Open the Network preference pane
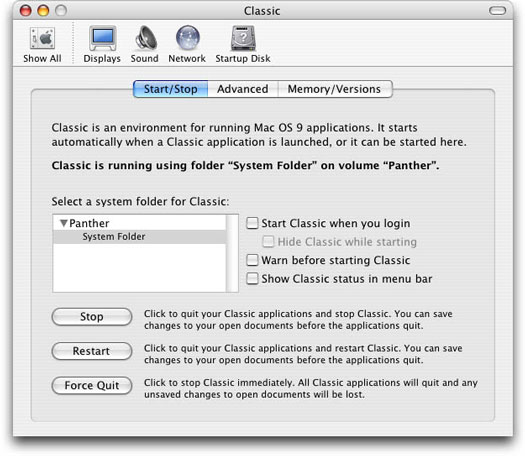The height and width of the screenshot is (456, 525). pyautogui.click(x=187, y=45)
